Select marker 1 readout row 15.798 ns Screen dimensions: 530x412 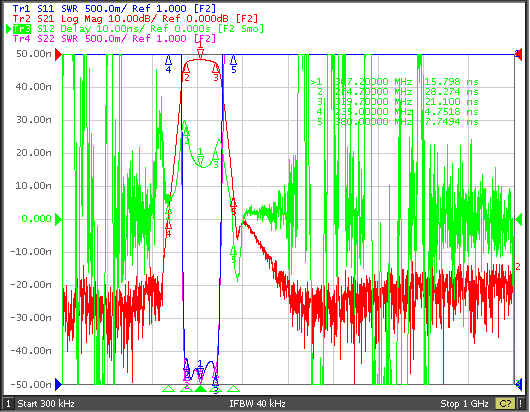(394, 82)
